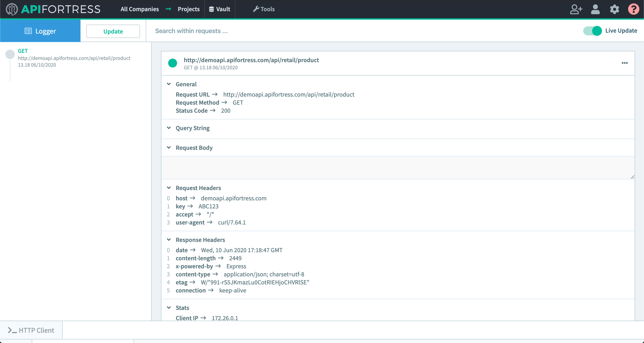Click the Logger tab panel title
The width and height of the screenshot is (644, 343).
40,31
